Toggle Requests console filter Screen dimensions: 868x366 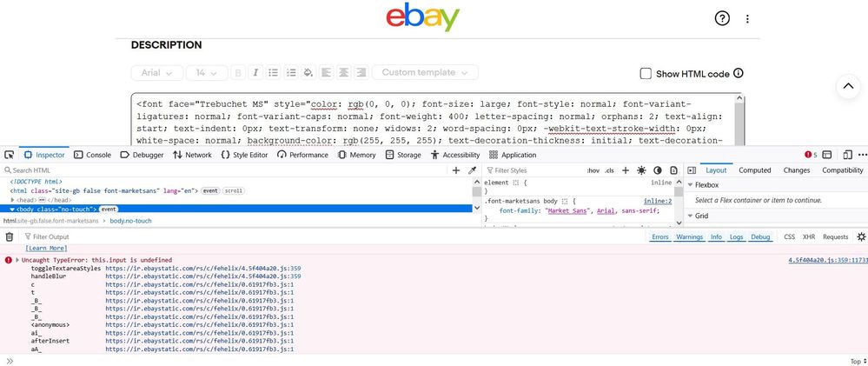click(835, 237)
